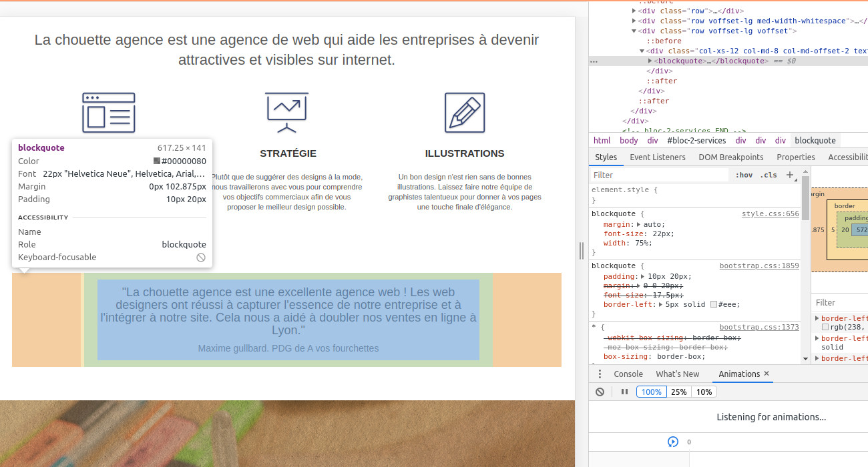Add a new style rule with the plus icon
Image resolution: width=868 pixels, height=467 pixels.
click(x=790, y=175)
